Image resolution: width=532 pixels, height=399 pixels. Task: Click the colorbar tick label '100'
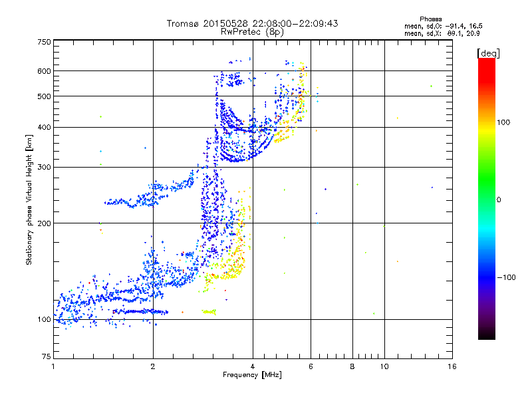503,122
